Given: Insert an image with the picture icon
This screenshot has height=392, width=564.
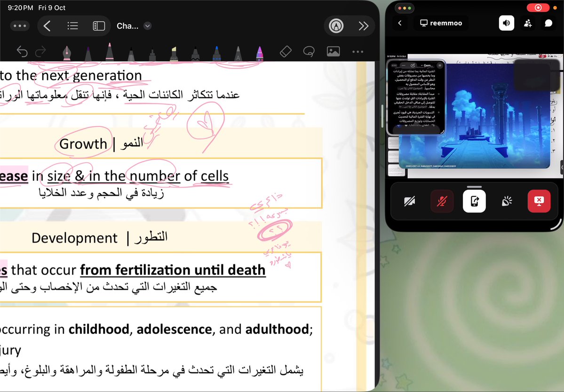Looking at the screenshot, I should point(334,51).
